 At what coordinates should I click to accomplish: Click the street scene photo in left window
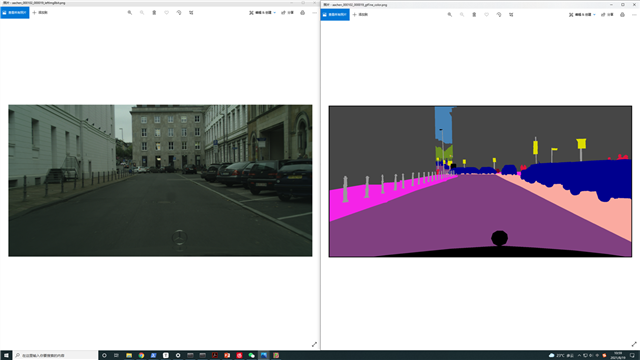click(x=160, y=180)
